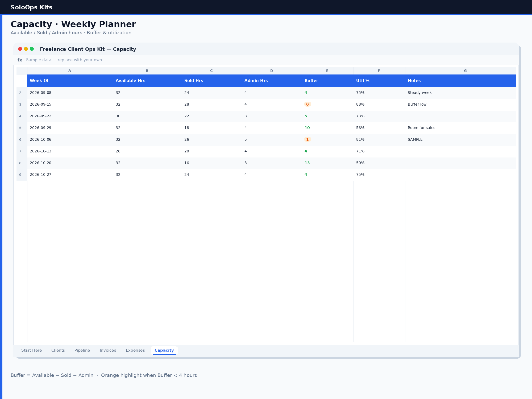This screenshot has width=532, height=399.
Task: Click the orange 0 buffer badge
Action: [307, 104]
